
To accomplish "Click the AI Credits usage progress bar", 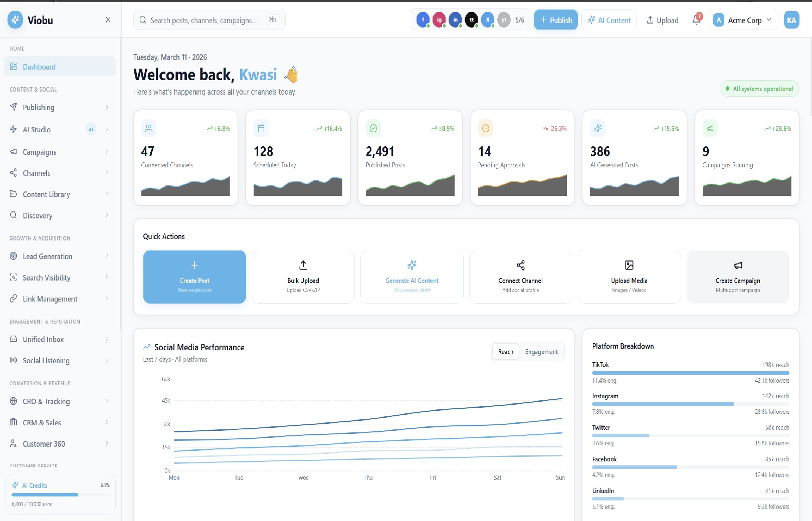I will (60, 494).
